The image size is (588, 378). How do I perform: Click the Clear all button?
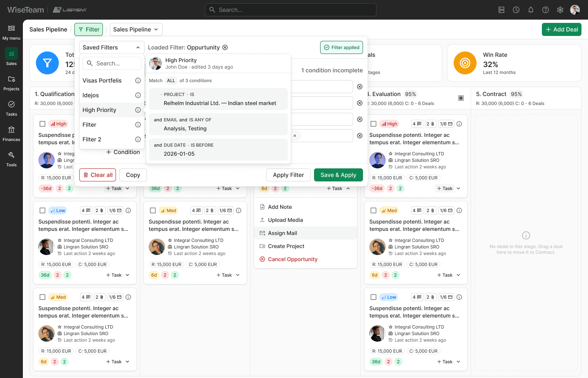[98, 175]
